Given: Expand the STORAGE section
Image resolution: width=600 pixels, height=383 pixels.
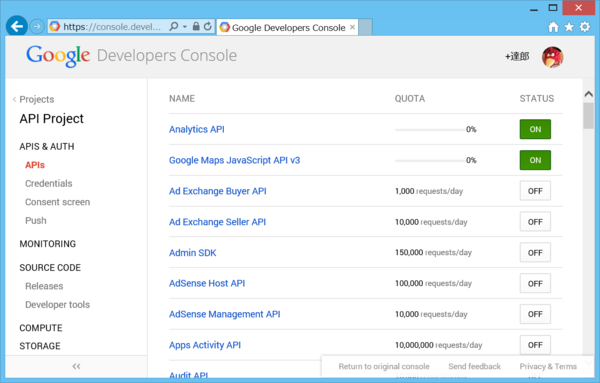Looking at the screenshot, I should [x=40, y=346].
